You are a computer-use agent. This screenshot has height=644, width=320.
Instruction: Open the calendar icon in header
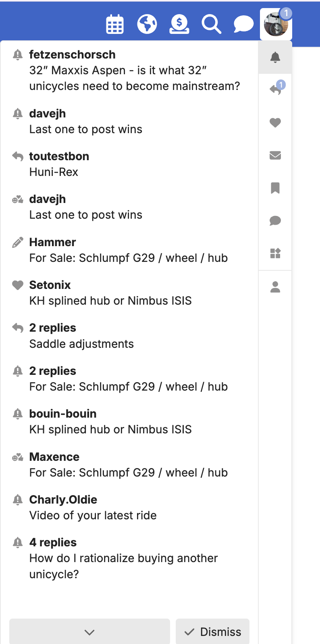(x=115, y=25)
